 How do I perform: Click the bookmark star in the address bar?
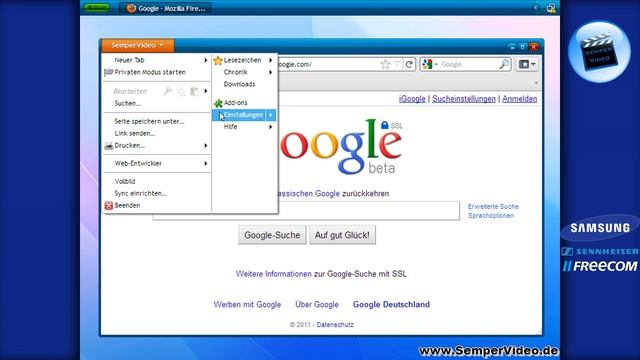385,64
